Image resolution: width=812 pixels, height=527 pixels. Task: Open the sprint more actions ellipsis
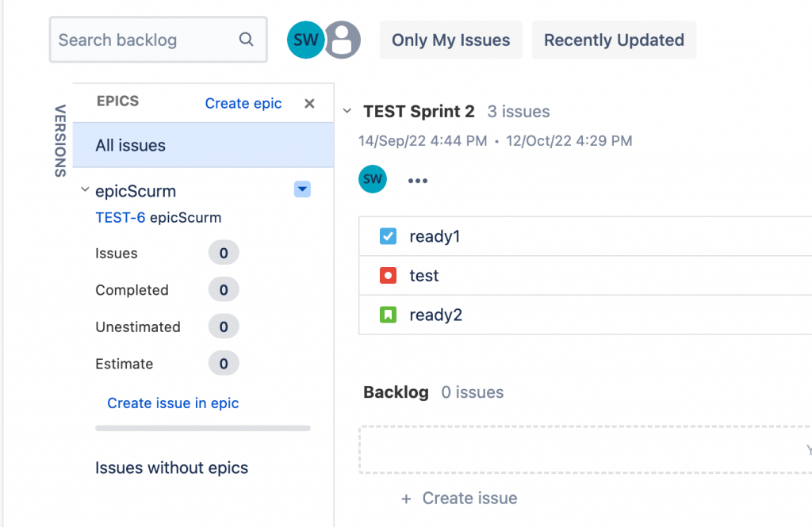click(418, 181)
